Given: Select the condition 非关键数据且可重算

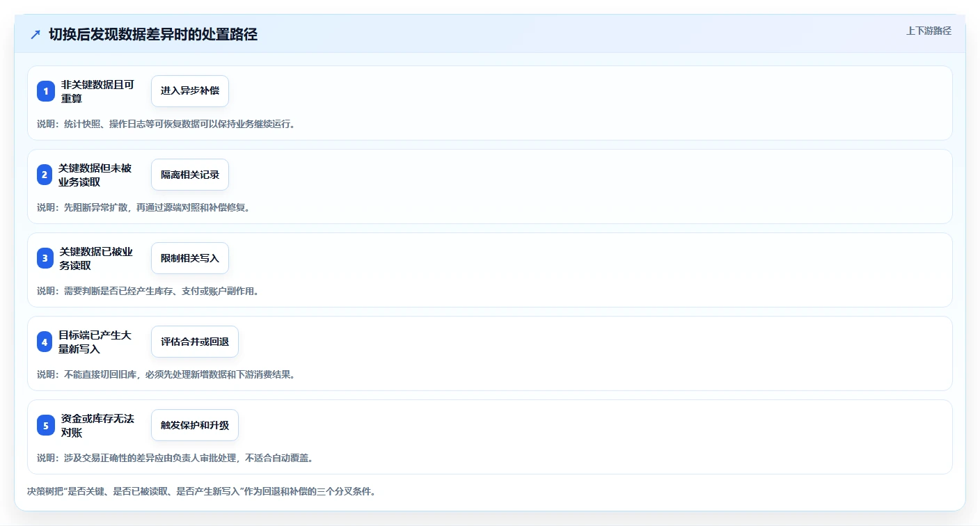Looking at the screenshot, I should [97, 91].
